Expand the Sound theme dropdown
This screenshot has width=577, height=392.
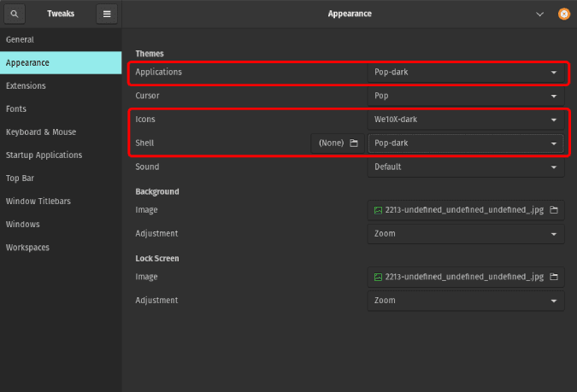pyautogui.click(x=466, y=167)
